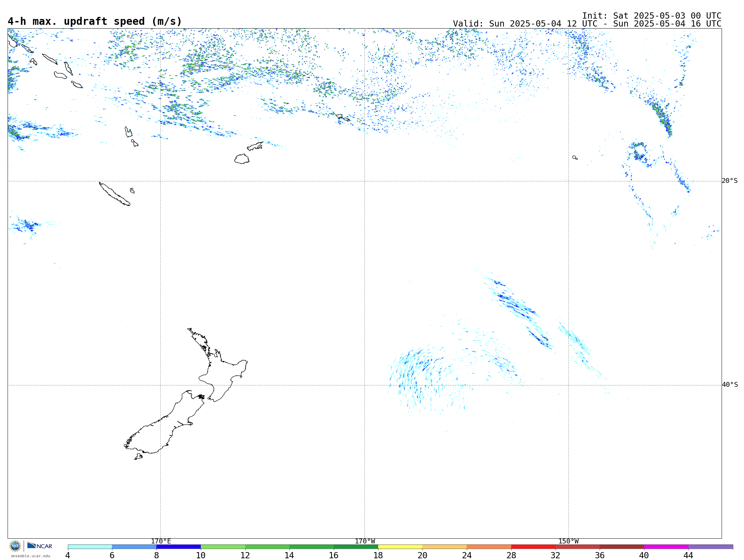
Task: Click Stewart Island below the South Island
Action: (x=138, y=457)
